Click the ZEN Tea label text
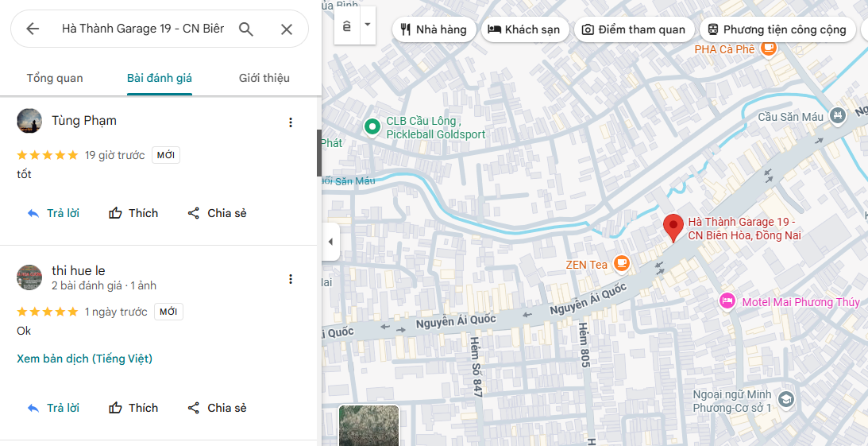This screenshot has width=868, height=446. [586, 265]
